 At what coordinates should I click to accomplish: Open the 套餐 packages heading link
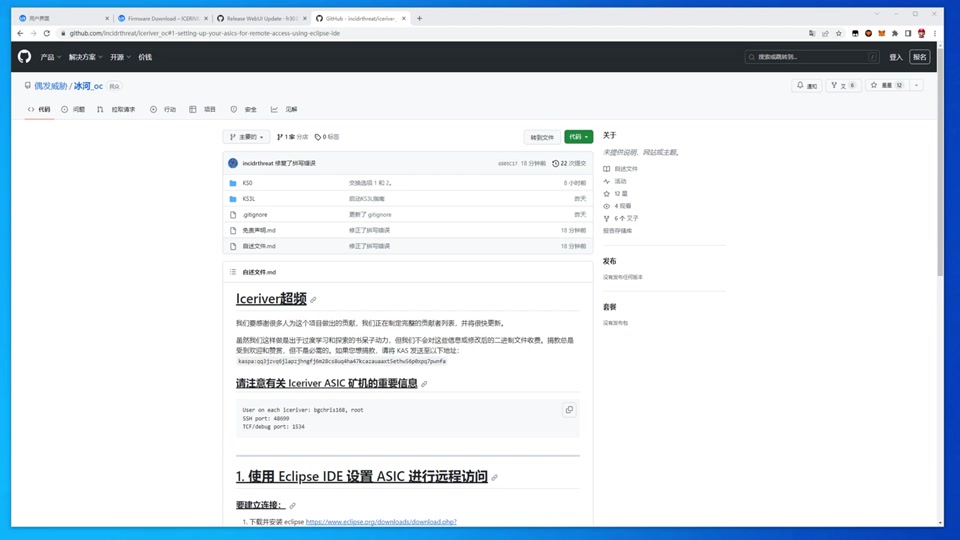tap(609, 307)
